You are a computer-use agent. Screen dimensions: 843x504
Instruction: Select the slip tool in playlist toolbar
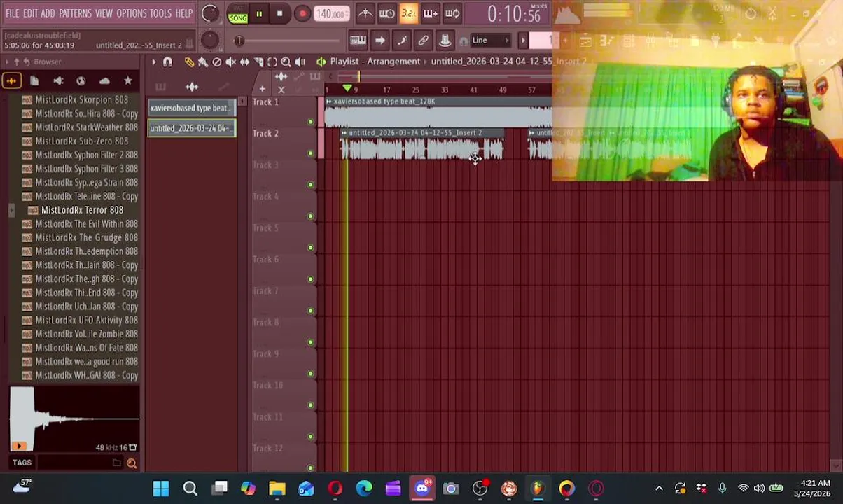click(x=244, y=62)
